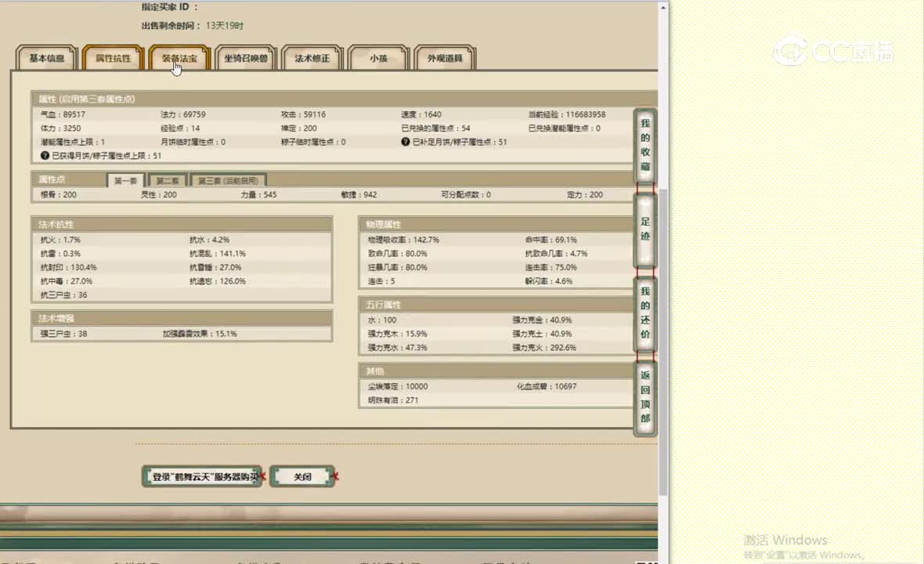Open 我的收藏 side panel button

645,145
